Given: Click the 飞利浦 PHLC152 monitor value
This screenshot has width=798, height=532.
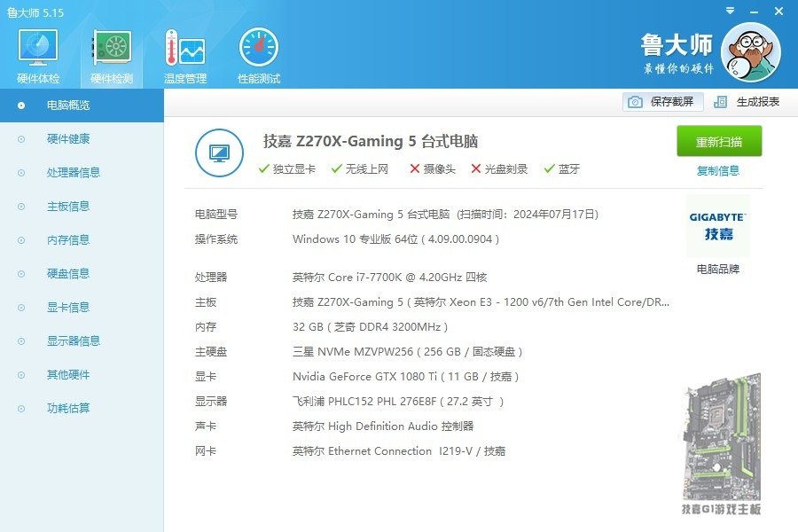Looking at the screenshot, I should [397, 402].
